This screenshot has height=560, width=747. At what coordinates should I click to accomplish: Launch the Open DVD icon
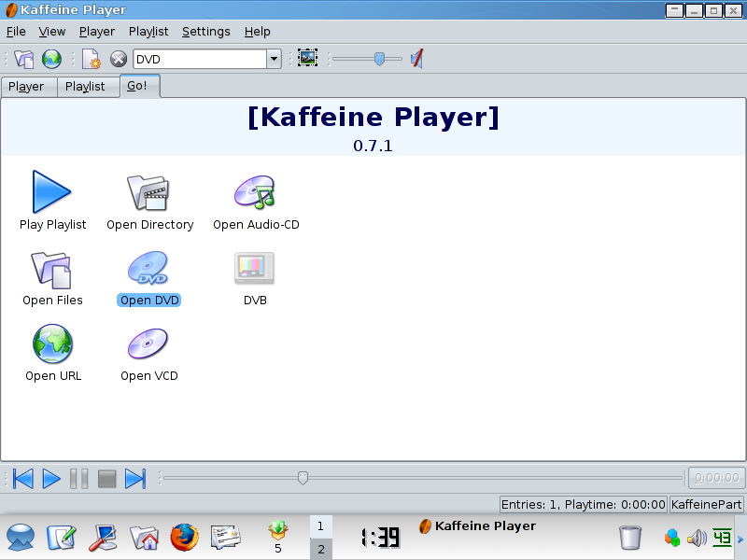tap(148, 268)
